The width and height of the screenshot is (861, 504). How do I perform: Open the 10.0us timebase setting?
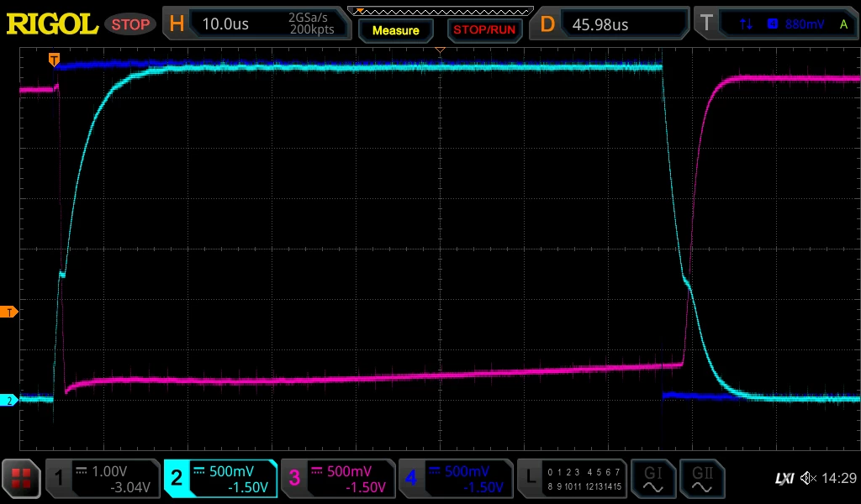pyautogui.click(x=225, y=24)
